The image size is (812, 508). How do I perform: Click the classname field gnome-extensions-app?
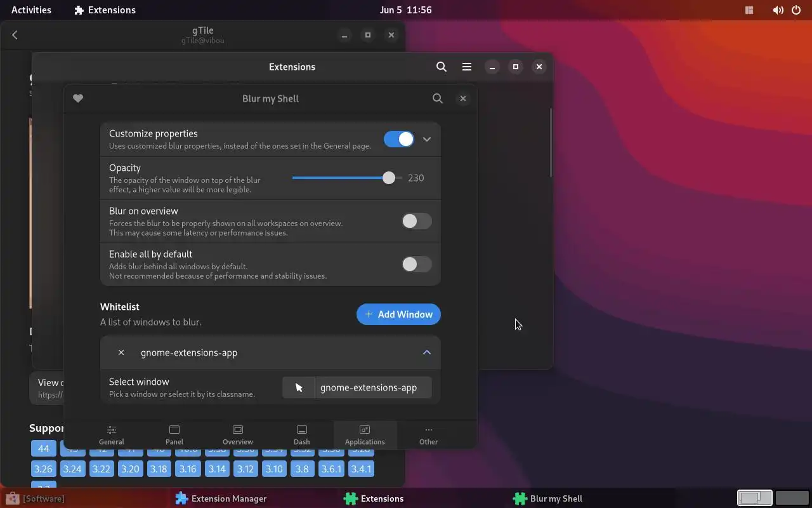click(373, 387)
